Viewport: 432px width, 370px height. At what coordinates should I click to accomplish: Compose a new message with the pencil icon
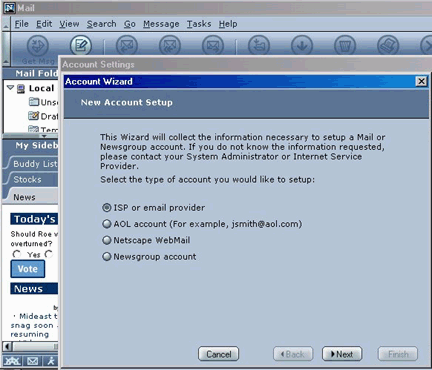click(81, 45)
